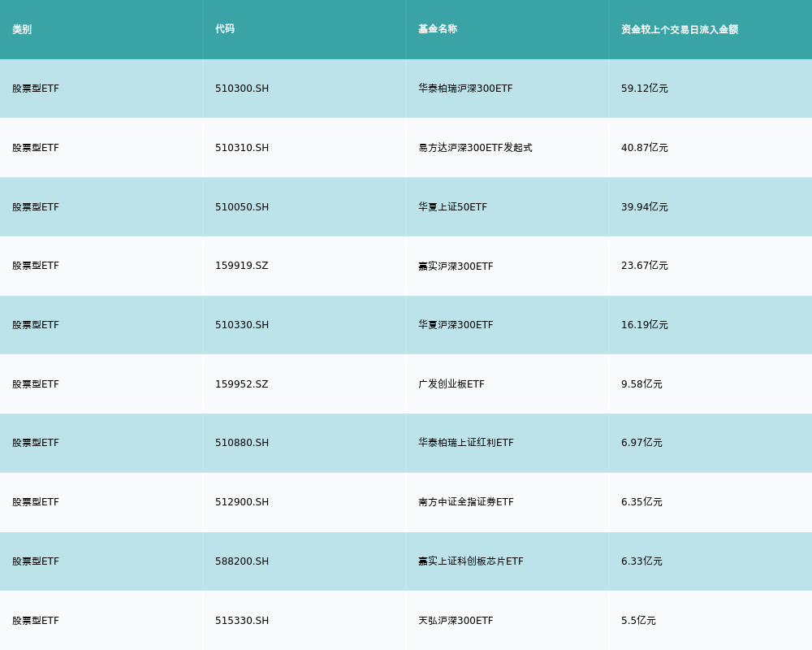Select fund name 南方中证全指证券ETF
812x650 pixels.
[x=465, y=502]
